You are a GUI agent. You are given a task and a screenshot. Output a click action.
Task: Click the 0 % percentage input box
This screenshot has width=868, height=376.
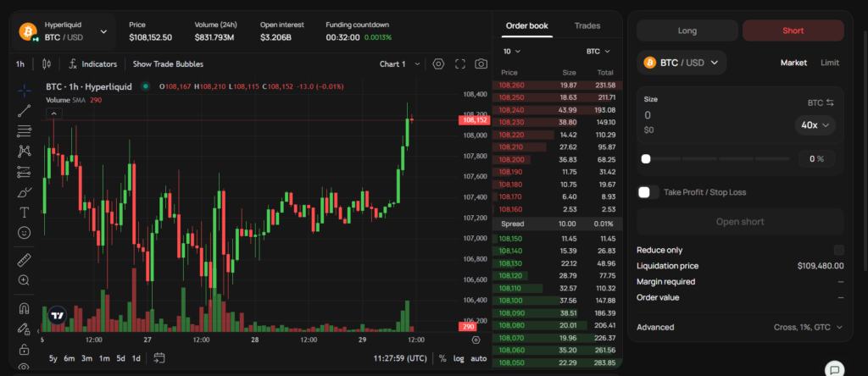(x=816, y=159)
